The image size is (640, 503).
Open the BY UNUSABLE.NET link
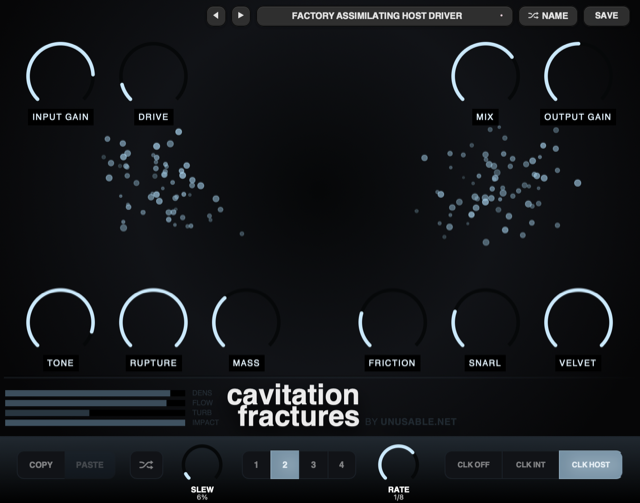pos(411,422)
